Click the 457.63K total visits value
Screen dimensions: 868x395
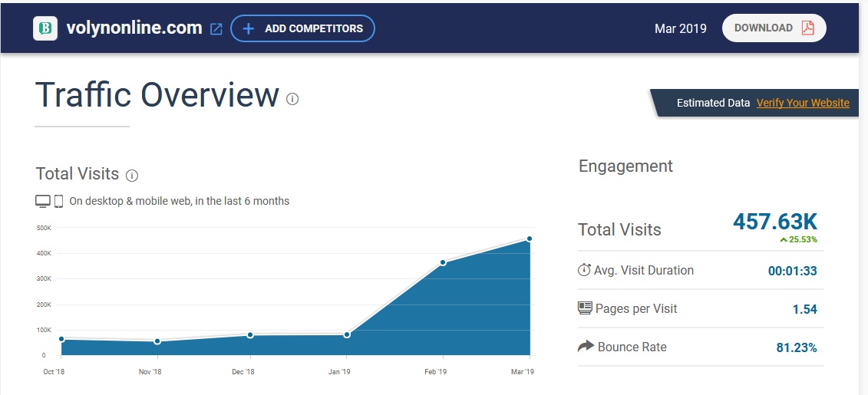[x=775, y=222]
